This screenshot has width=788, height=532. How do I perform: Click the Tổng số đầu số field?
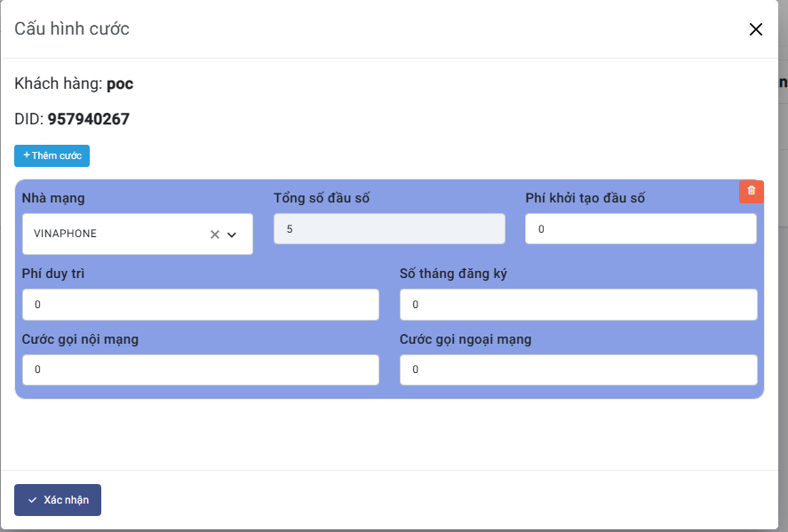(x=389, y=229)
